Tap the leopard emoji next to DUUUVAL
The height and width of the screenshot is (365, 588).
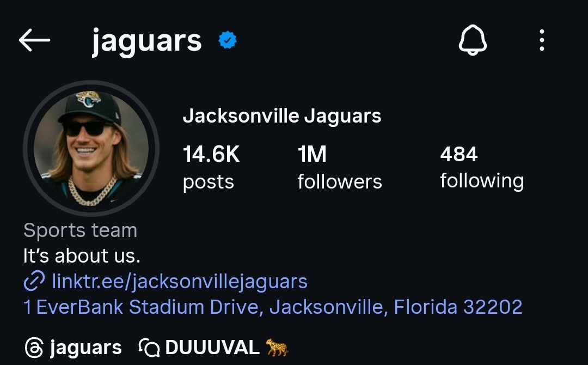277,347
